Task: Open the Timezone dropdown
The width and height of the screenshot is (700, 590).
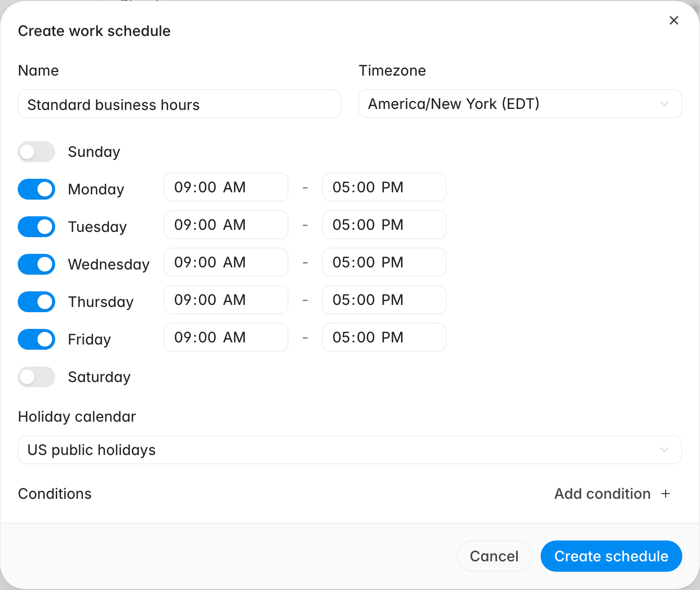Action: 520,104
